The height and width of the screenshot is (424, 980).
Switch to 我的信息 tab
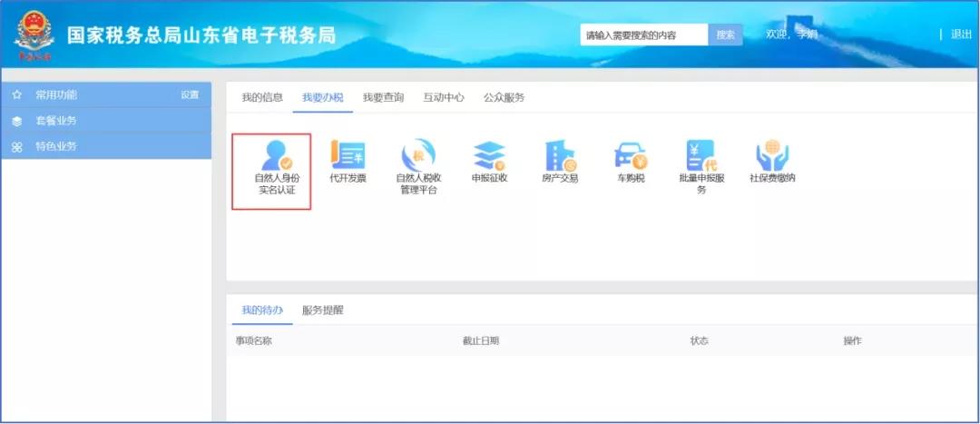pyautogui.click(x=262, y=97)
